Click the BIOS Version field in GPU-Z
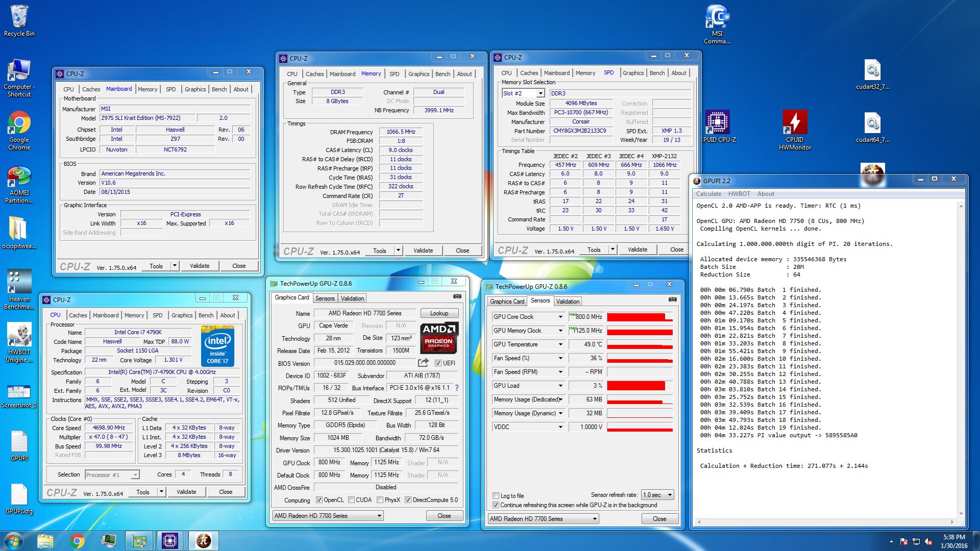The height and width of the screenshot is (551, 980). [364, 363]
